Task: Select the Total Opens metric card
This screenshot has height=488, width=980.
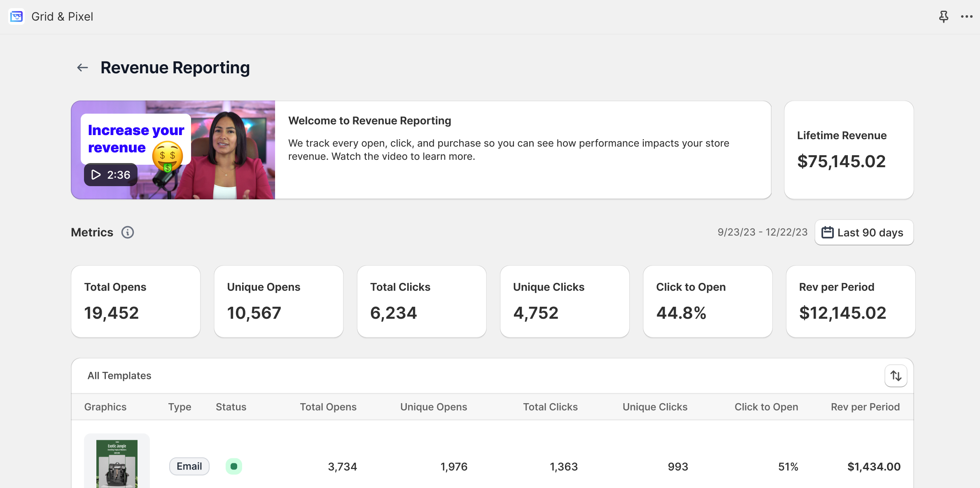Action: [135, 301]
